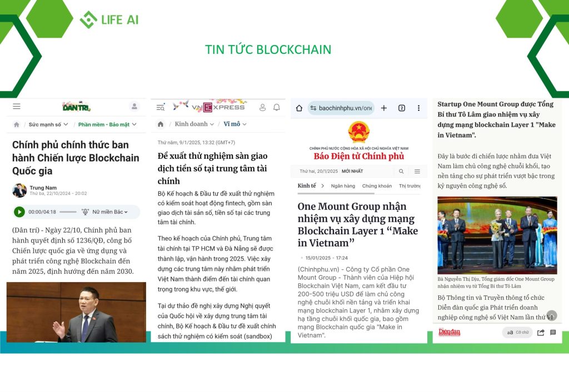Select the MỚI NHẤT link

pos(352,171)
